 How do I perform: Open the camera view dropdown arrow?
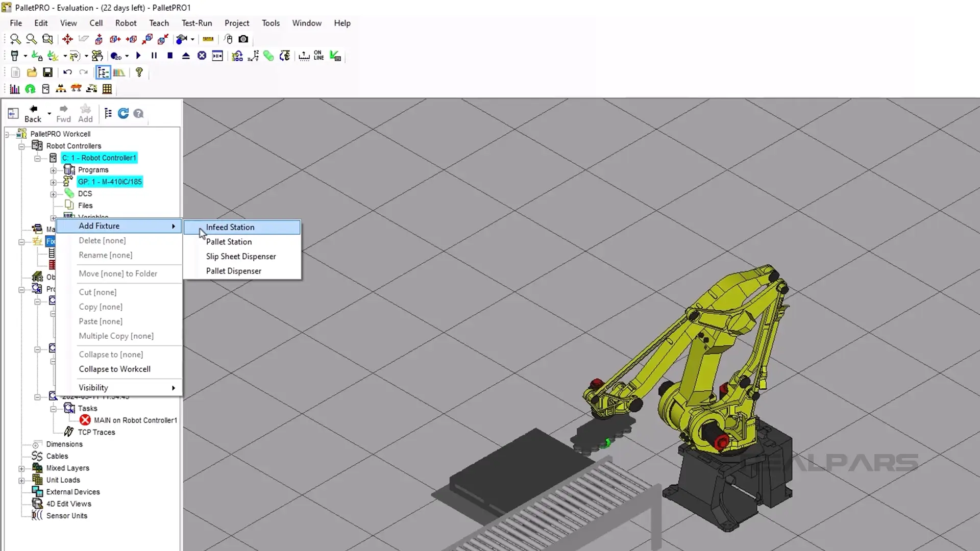click(x=192, y=39)
